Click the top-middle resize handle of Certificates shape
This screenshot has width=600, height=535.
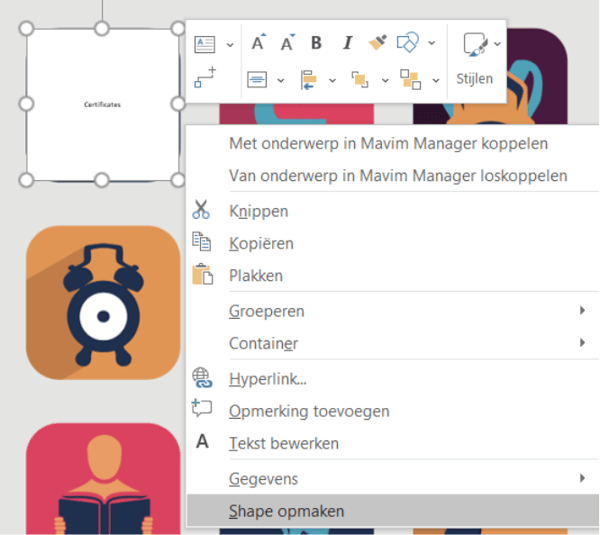(x=102, y=28)
